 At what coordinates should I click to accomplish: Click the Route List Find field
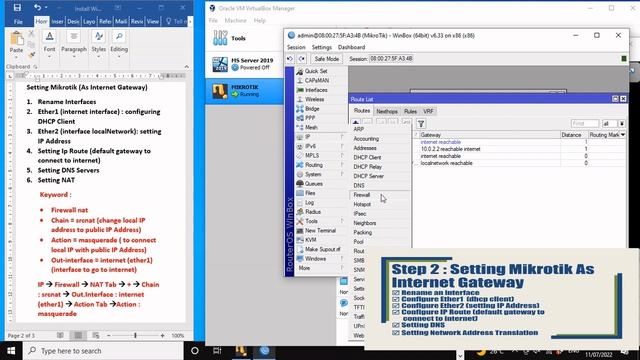tap(584, 124)
